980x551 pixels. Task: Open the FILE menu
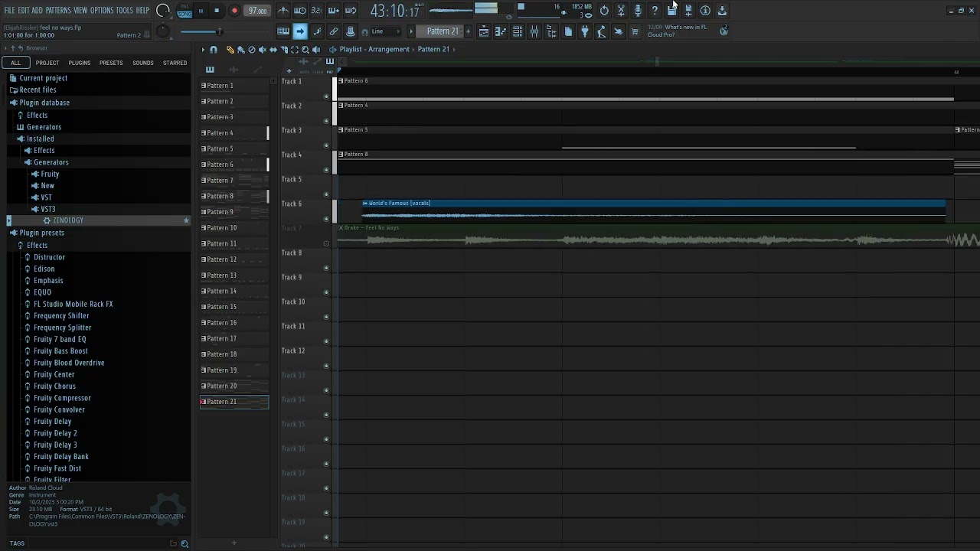[x=10, y=10]
